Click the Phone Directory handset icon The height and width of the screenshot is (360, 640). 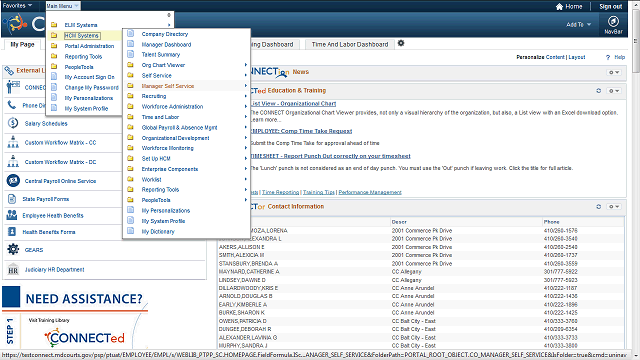click(11, 105)
